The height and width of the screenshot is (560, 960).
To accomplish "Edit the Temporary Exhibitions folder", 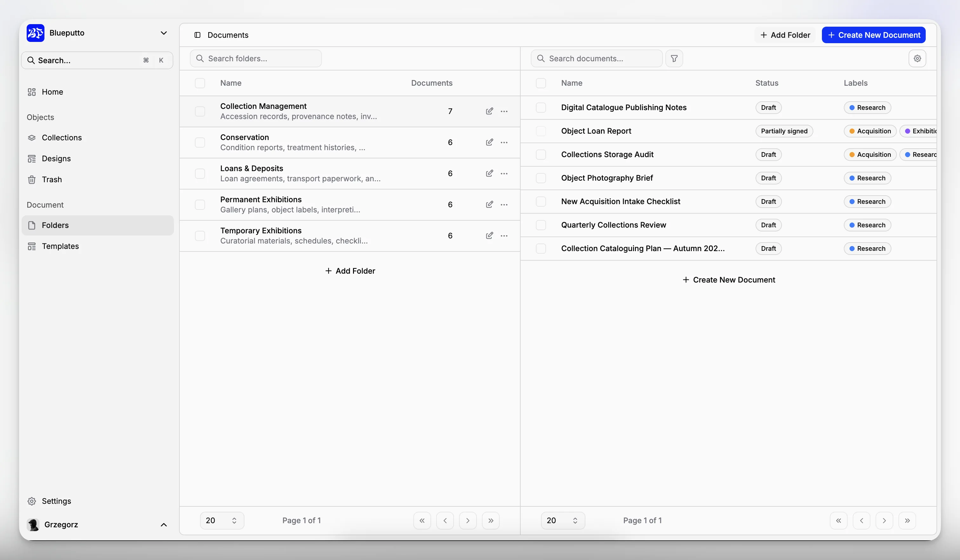I will (x=490, y=236).
